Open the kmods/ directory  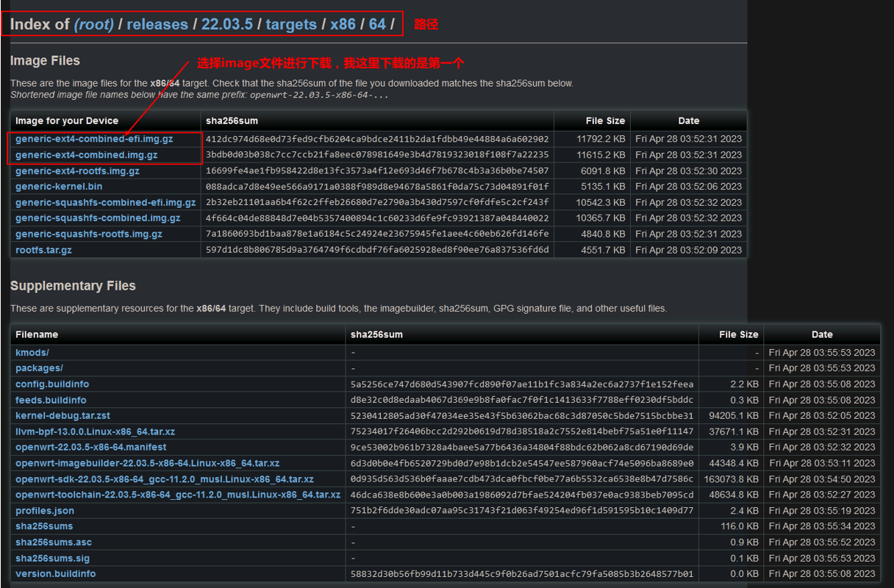tap(32, 353)
